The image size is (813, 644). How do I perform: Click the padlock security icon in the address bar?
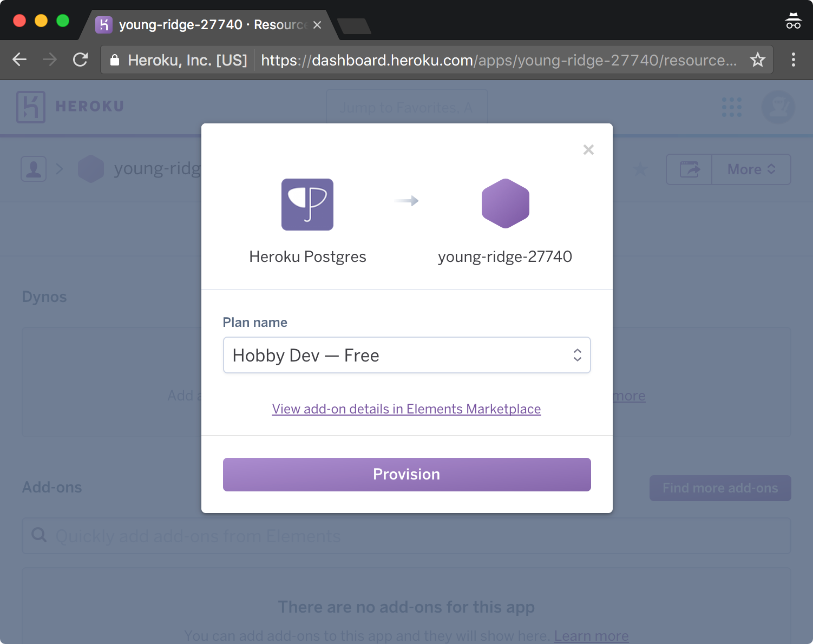[115, 60]
